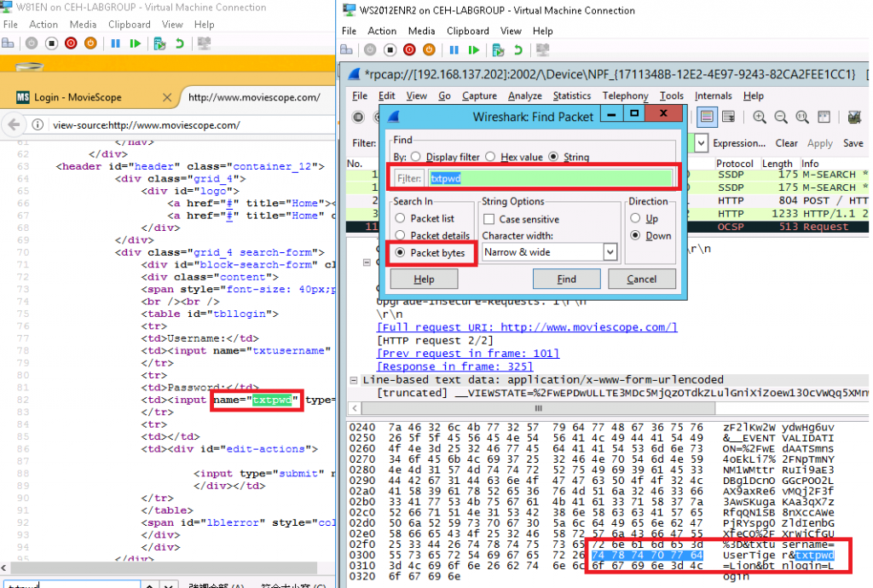Click the txtpwd Filter input field
Viewport: 873px width, 588px height.
550,178
